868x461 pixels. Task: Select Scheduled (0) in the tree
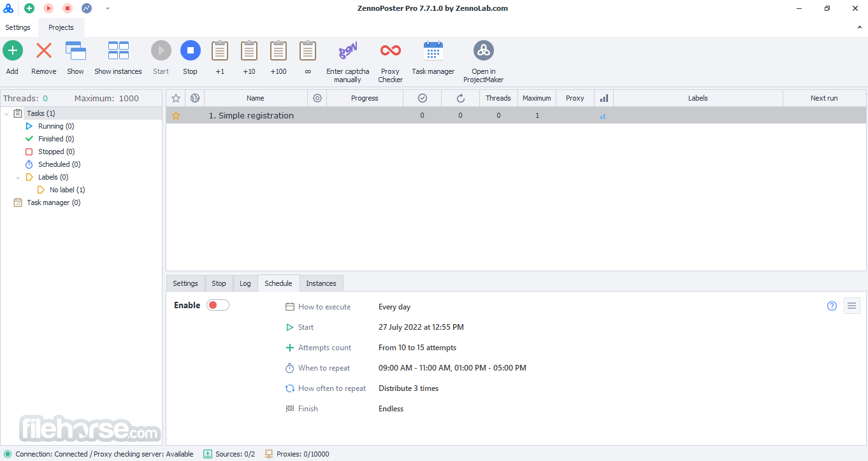pyautogui.click(x=59, y=164)
